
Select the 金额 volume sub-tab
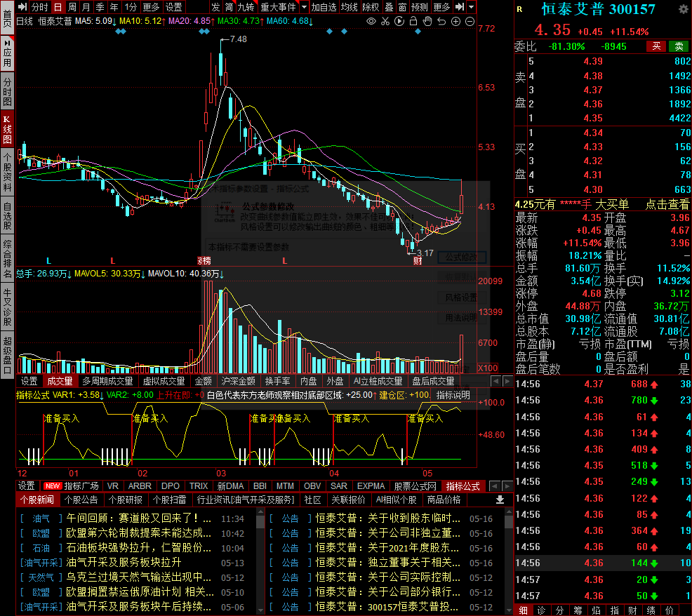[x=203, y=381]
